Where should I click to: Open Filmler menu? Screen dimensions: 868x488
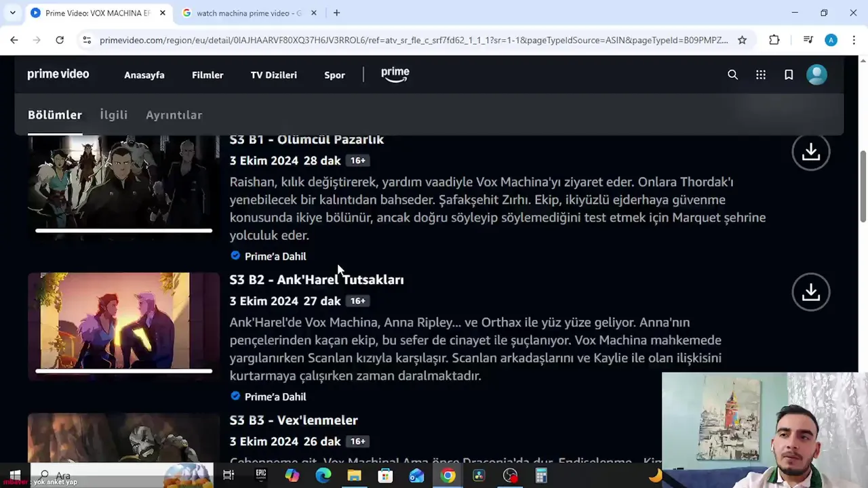pyautogui.click(x=208, y=75)
